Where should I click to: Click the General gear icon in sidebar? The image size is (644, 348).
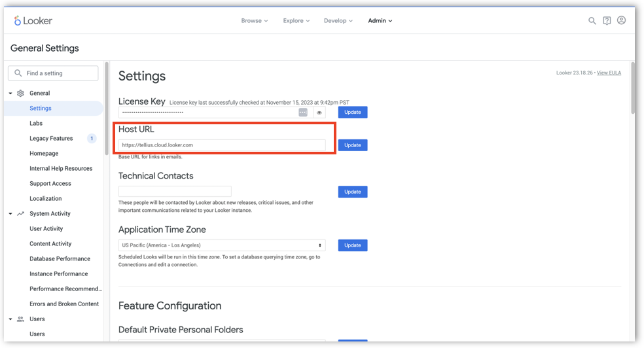pos(20,94)
